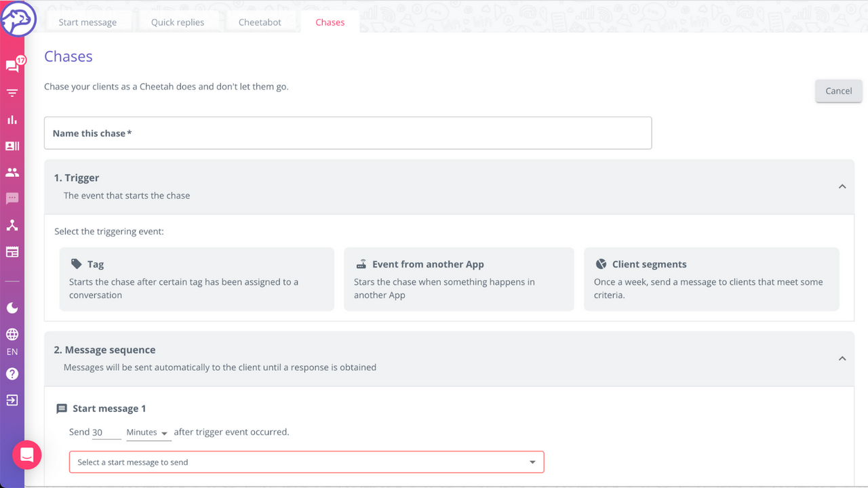Select the calendar icon in the sidebar

(12, 251)
